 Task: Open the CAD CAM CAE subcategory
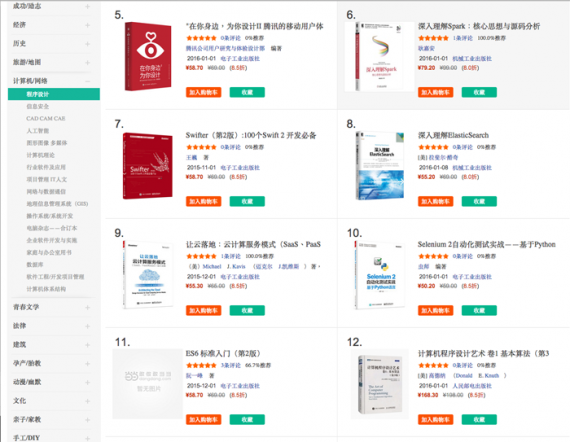coord(46,118)
